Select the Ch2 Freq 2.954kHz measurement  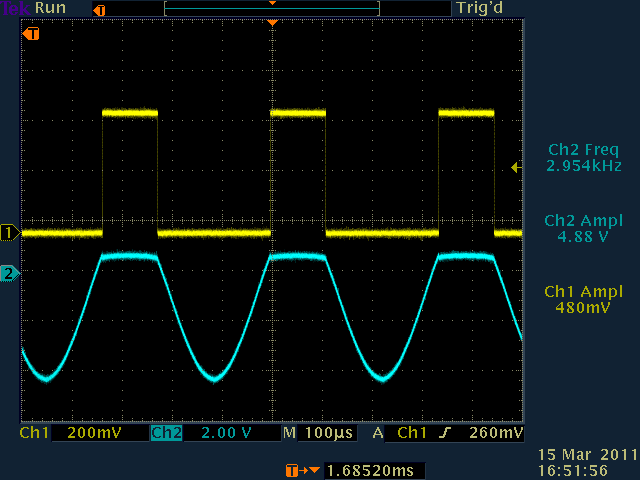(x=584, y=157)
